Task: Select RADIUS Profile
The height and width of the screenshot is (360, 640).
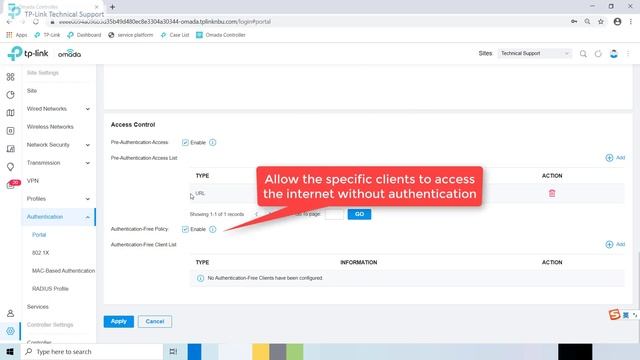Action: [x=50, y=289]
